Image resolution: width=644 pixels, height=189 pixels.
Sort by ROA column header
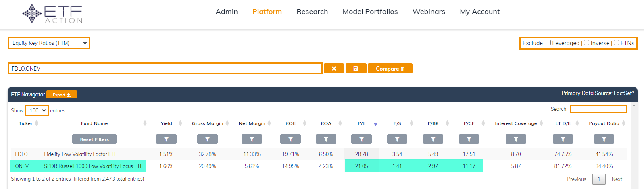[326, 123]
